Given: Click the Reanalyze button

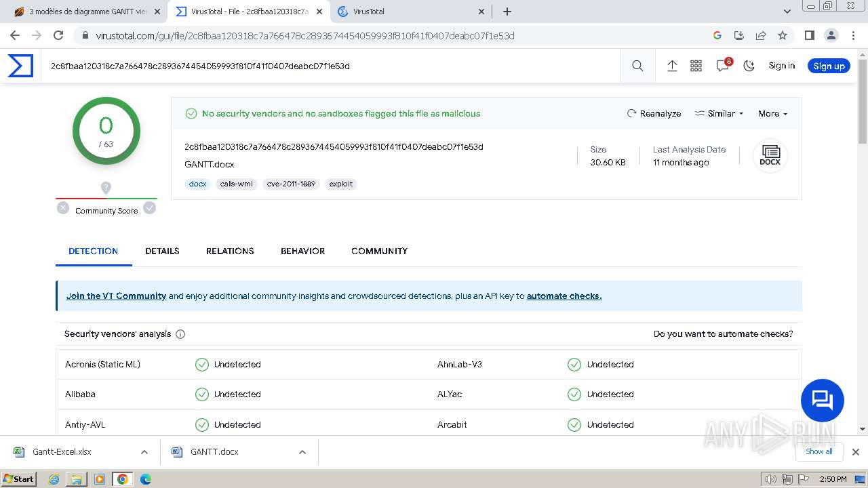Looking at the screenshot, I should [654, 114].
